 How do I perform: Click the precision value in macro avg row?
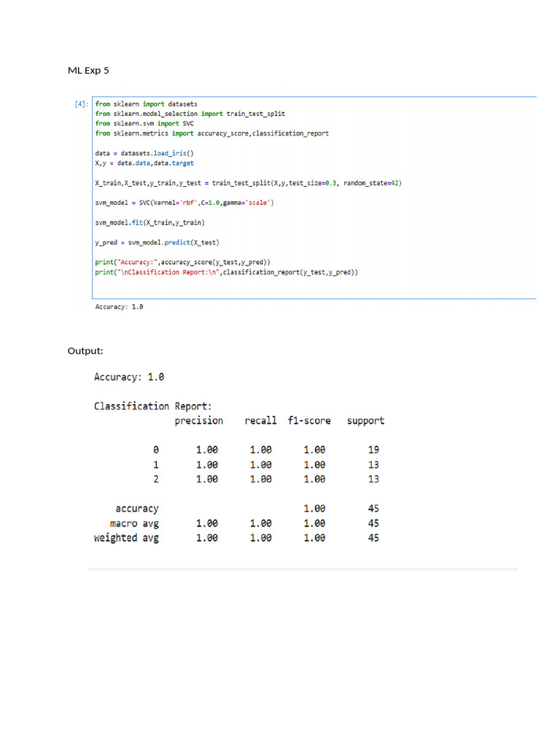(x=207, y=524)
